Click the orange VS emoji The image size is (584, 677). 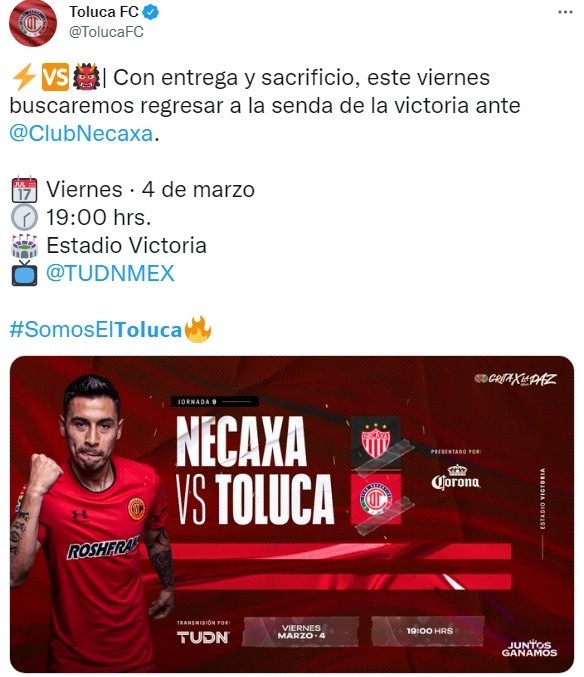55,77
